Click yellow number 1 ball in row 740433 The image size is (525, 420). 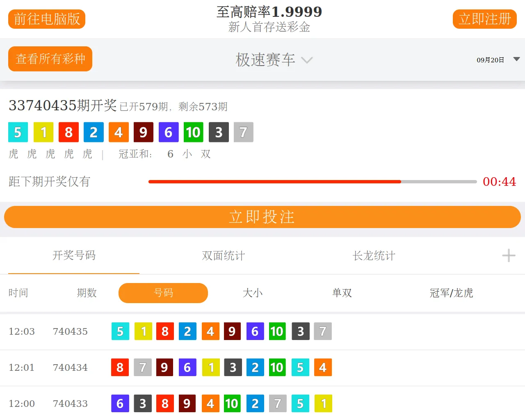click(x=323, y=404)
